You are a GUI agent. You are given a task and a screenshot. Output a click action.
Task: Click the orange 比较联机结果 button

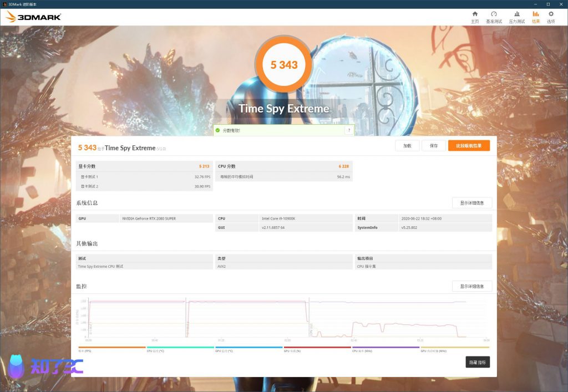(469, 145)
